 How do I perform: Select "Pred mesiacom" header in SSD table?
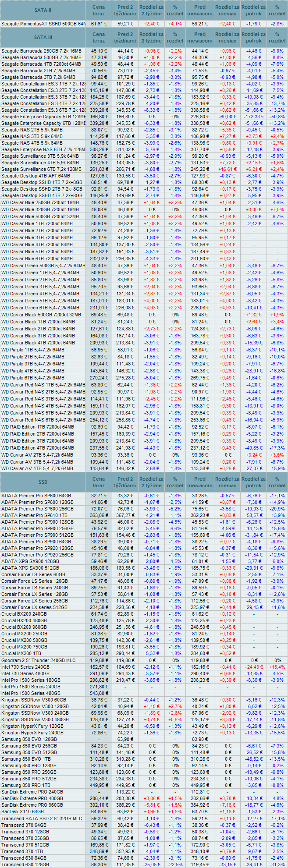200,482
